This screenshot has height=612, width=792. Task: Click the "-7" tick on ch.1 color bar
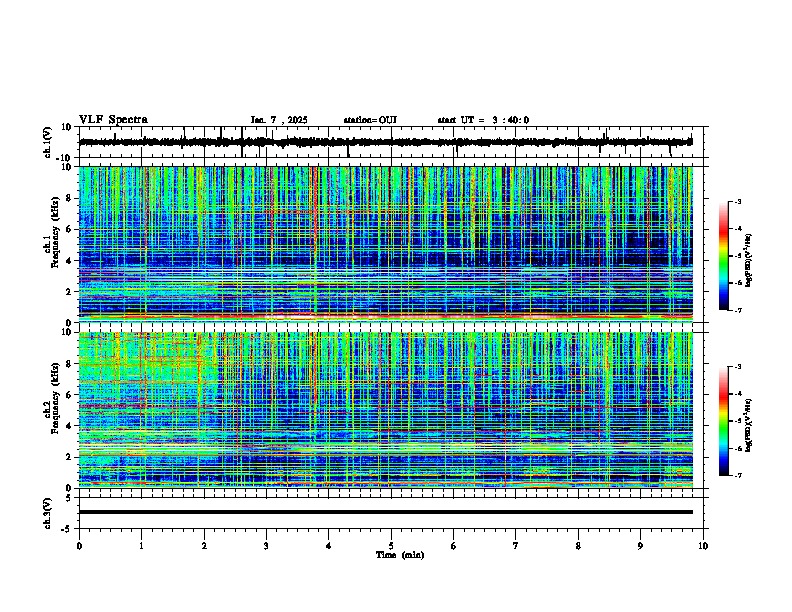pos(737,310)
